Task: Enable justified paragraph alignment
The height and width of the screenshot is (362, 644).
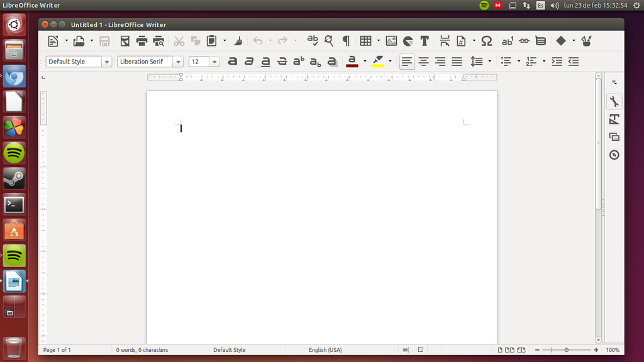Action: (457, 62)
